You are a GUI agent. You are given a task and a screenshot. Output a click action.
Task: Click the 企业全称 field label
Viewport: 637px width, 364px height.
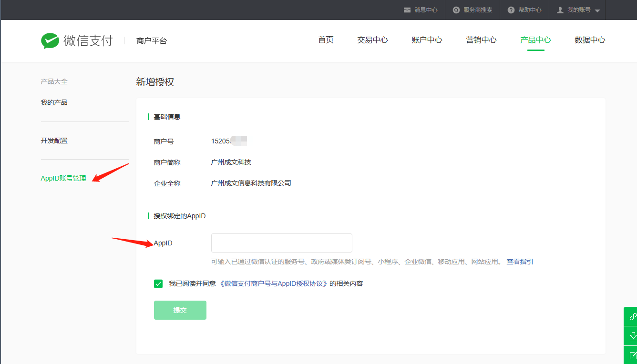(167, 183)
